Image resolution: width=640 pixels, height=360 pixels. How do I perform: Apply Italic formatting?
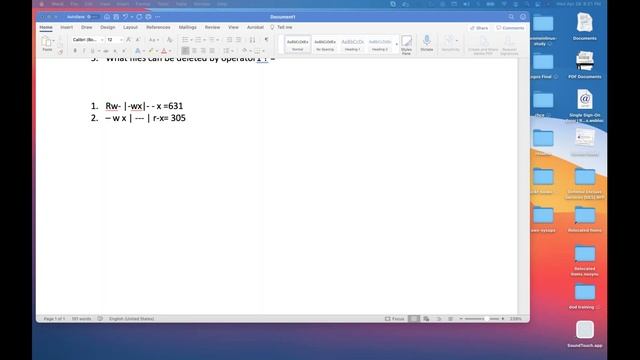coord(84,51)
